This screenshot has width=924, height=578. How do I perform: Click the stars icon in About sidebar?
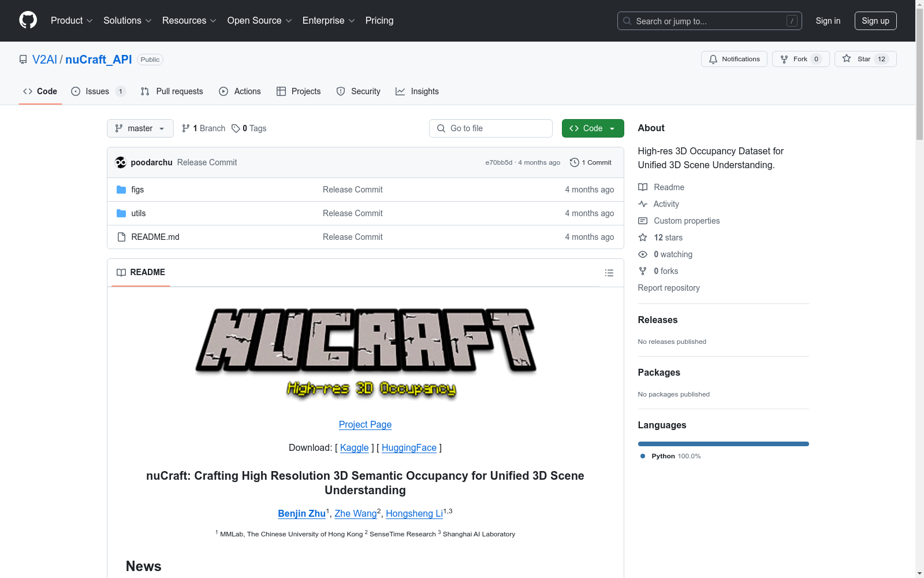tap(643, 238)
